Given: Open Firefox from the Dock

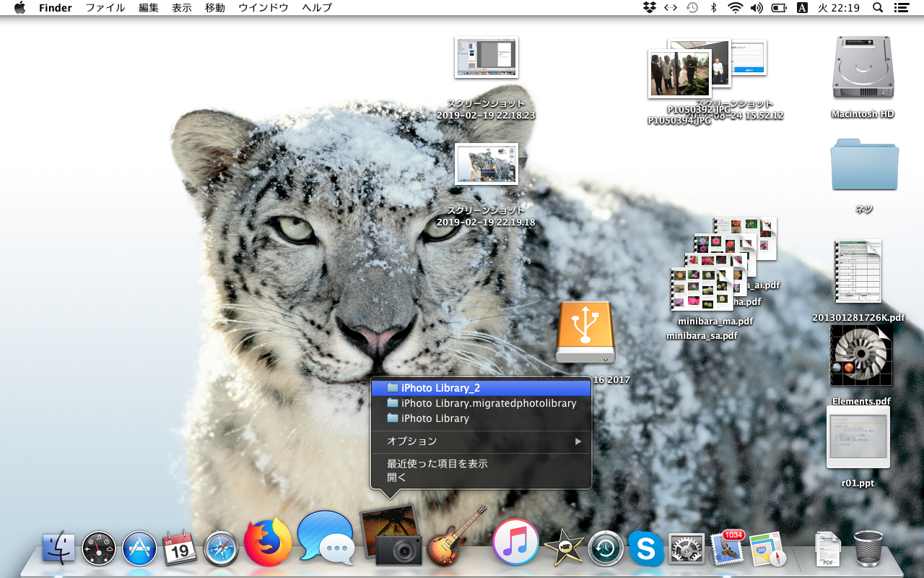Looking at the screenshot, I should click(x=268, y=543).
